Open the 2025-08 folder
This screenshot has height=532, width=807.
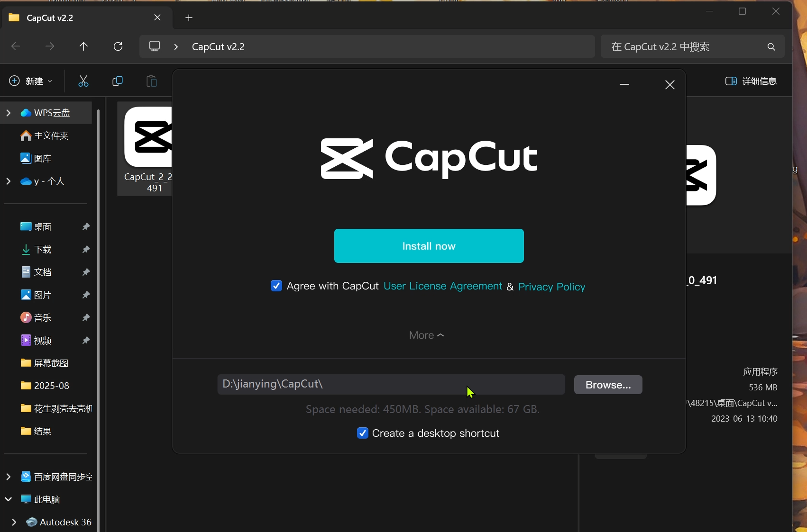pyautogui.click(x=45, y=386)
